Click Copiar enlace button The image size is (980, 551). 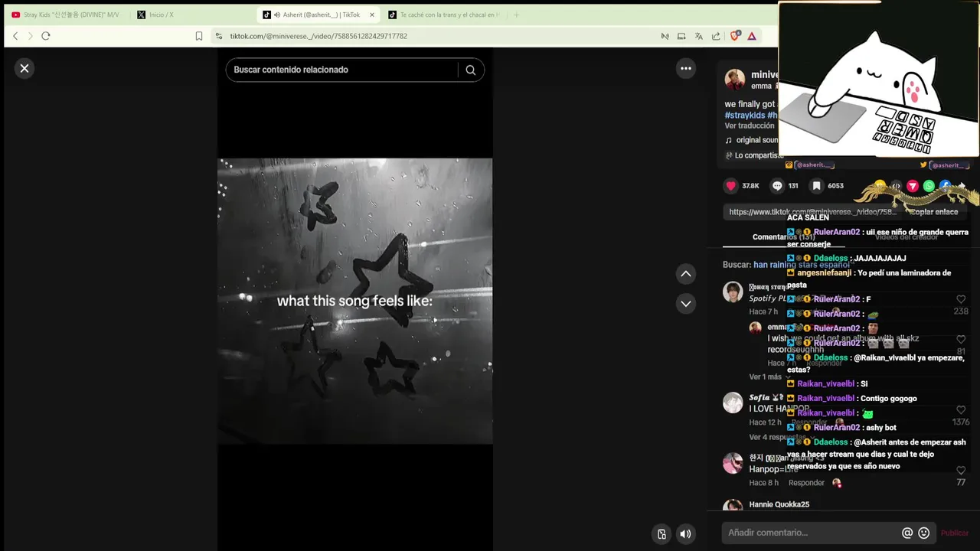tap(933, 212)
